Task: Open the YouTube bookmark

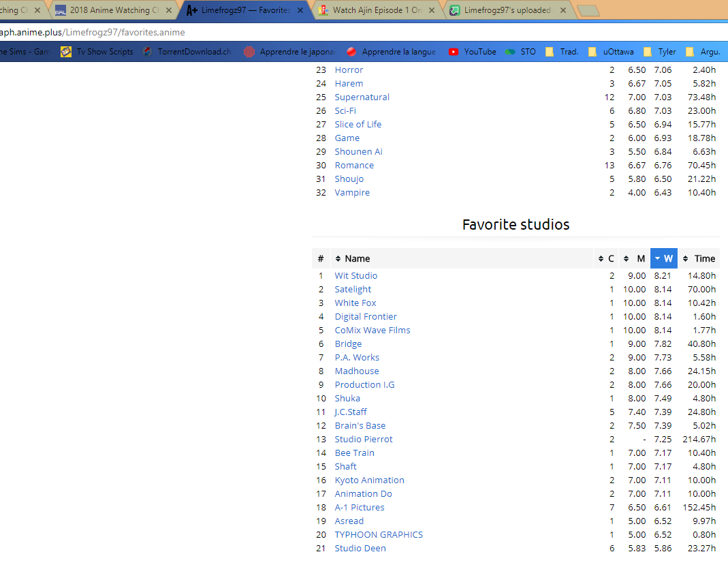Action: click(x=473, y=52)
